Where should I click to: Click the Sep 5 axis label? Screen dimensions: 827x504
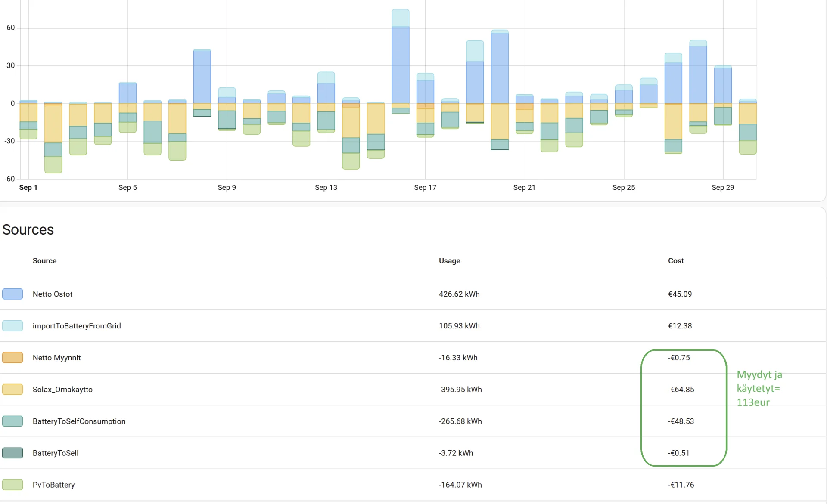click(x=127, y=188)
